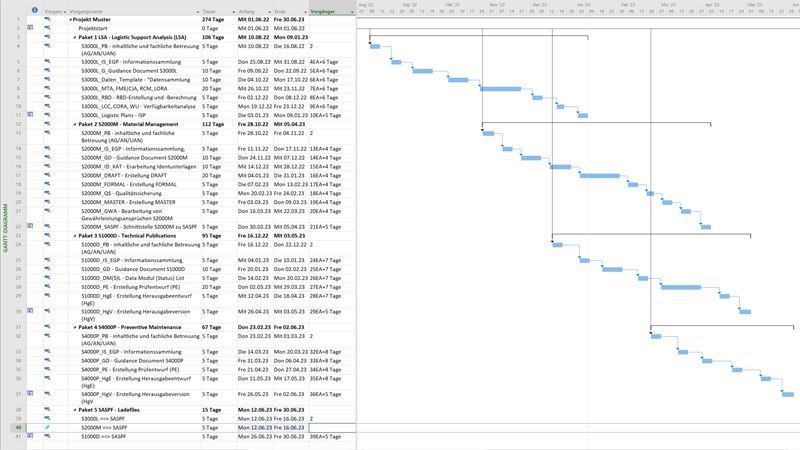This screenshot has height=450, width=800.
Task: Click the note indicator in row 30
Action: [x=31, y=312]
